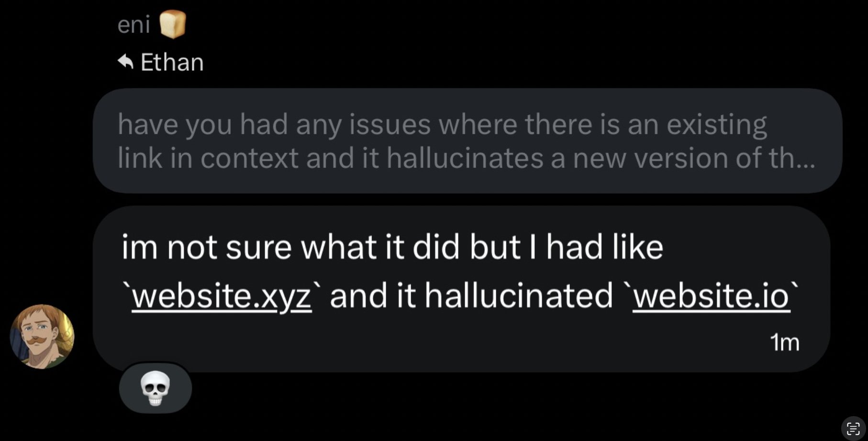
Task: Toggle the skull emoji reaction
Action: [155, 388]
